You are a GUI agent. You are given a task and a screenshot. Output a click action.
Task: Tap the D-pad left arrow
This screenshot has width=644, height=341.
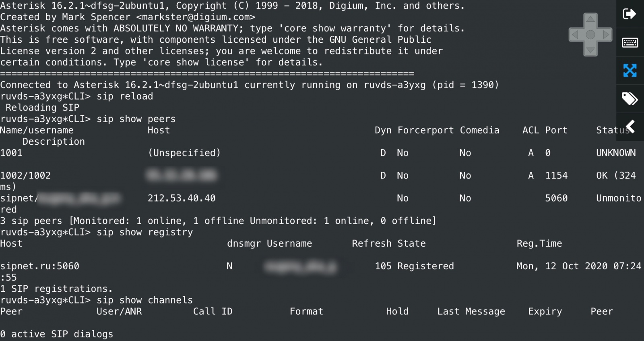(575, 35)
